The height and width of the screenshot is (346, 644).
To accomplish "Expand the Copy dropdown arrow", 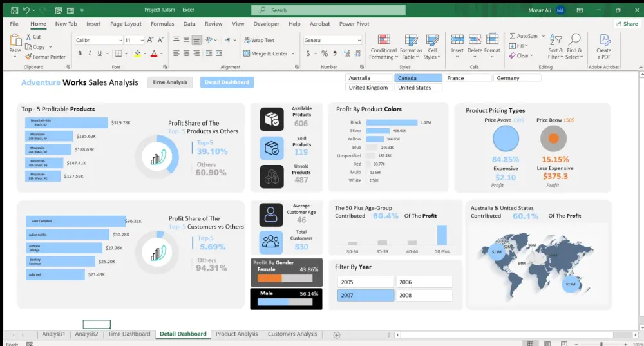I will coord(50,47).
